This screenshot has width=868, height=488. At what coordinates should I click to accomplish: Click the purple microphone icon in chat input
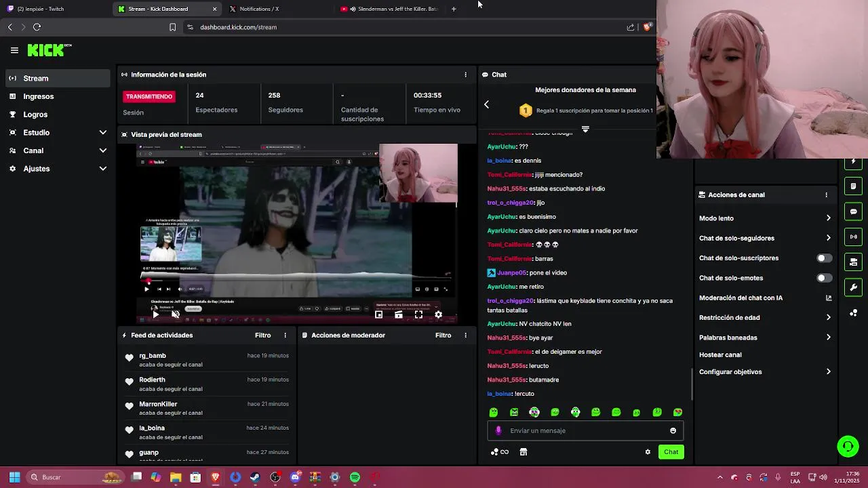click(x=498, y=430)
